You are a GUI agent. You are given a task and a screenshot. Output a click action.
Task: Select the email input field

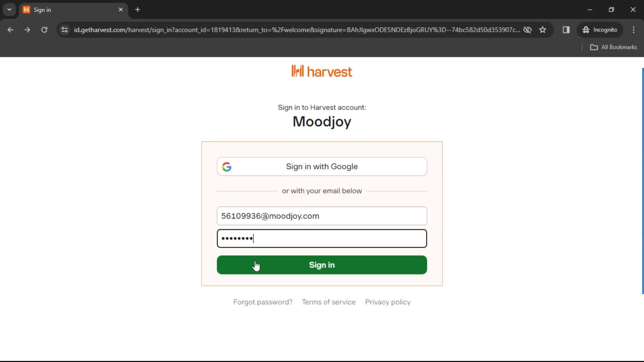pos(322,216)
